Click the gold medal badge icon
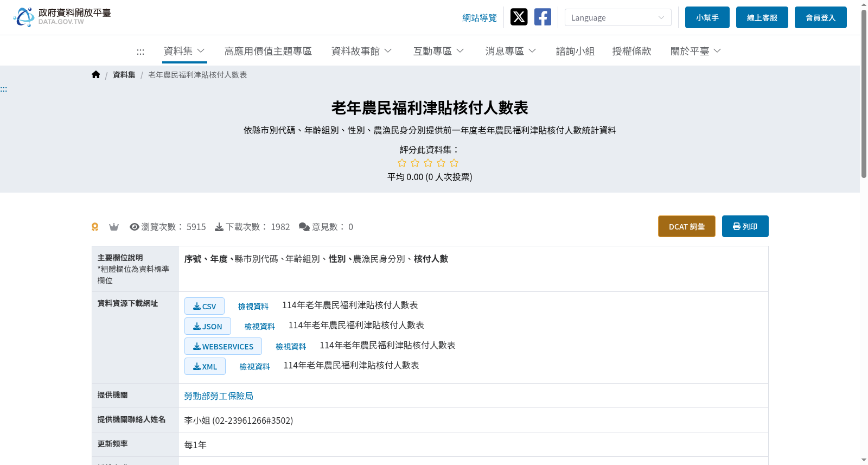This screenshot has height=465, width=868. tap(95, 227)
